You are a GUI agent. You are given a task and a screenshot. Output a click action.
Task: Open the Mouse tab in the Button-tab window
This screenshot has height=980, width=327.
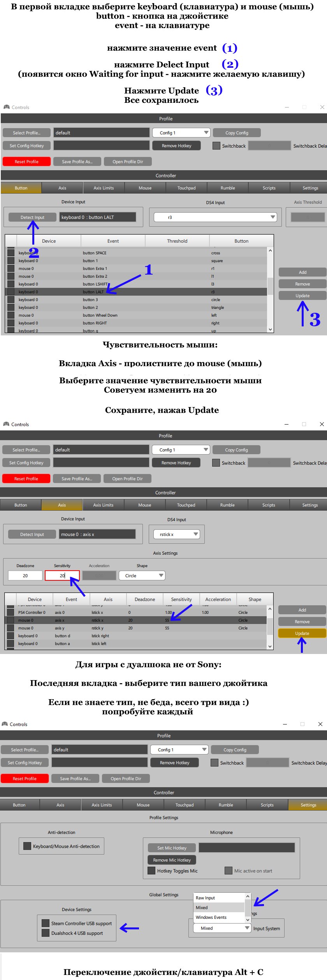145,188
